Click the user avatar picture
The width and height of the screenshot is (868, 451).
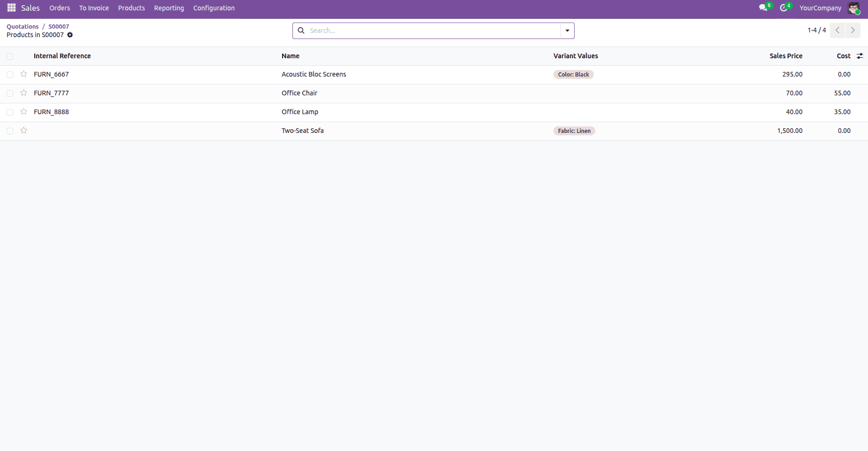853,8
